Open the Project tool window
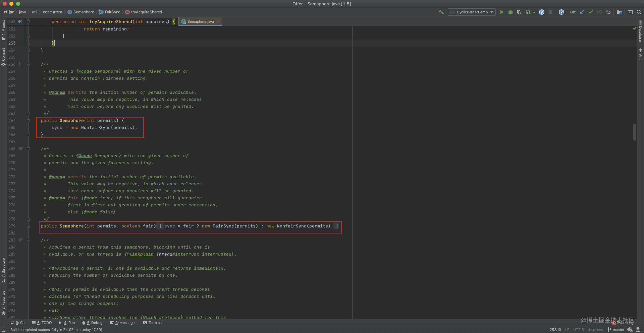 3,30
